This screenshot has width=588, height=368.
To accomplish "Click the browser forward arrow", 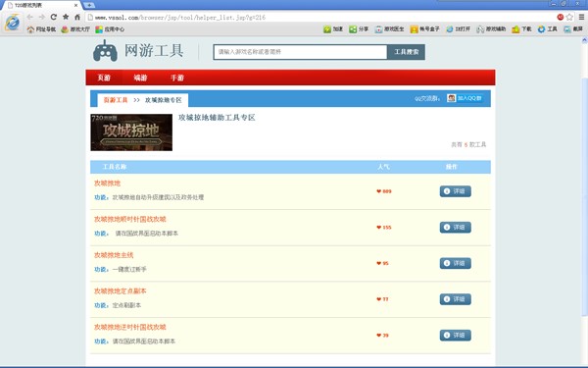I will tap(41, 18).
